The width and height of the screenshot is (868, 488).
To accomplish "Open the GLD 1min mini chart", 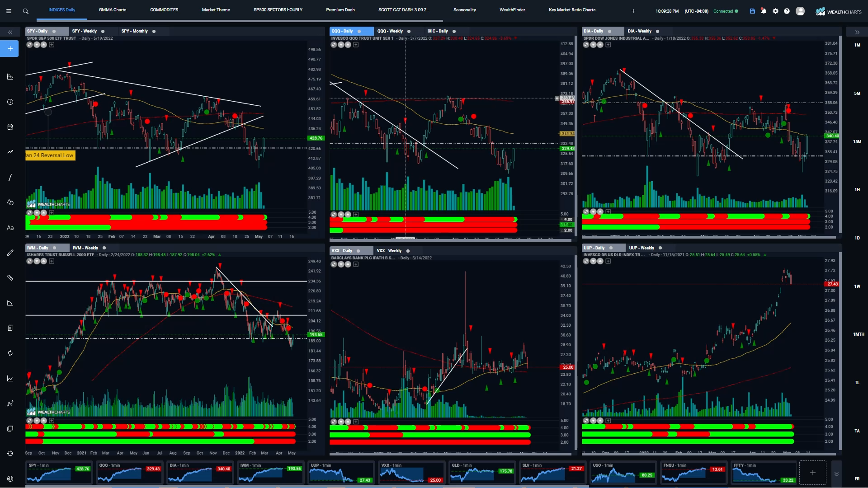I will point(482,473).
